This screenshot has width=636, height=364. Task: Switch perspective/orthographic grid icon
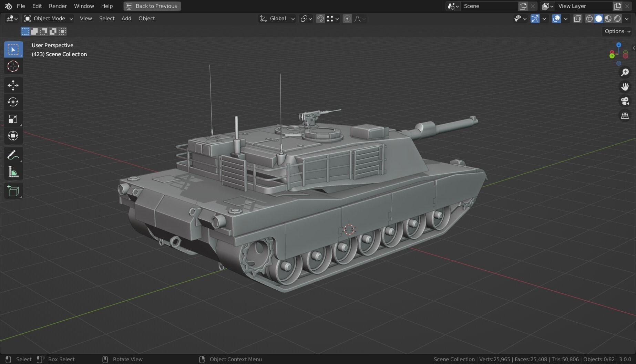pyautogui.click(x=625, y=116)
